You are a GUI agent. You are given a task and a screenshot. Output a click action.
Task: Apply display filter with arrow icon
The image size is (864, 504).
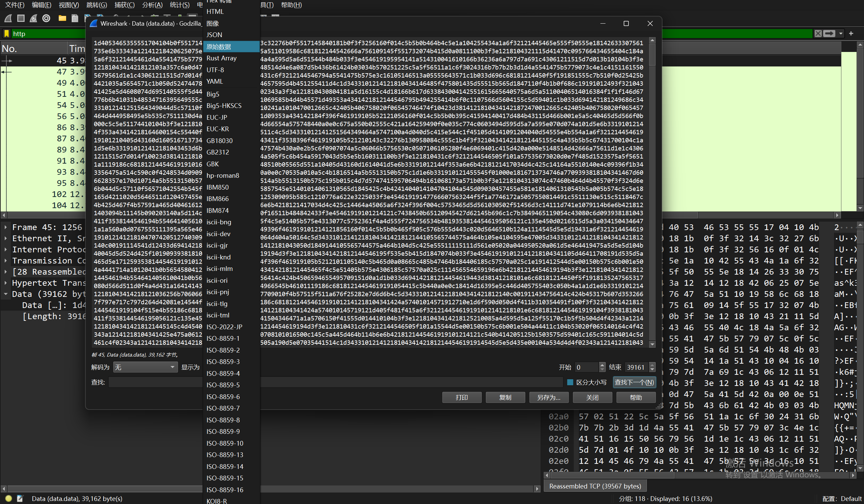(x=829, y=34)
